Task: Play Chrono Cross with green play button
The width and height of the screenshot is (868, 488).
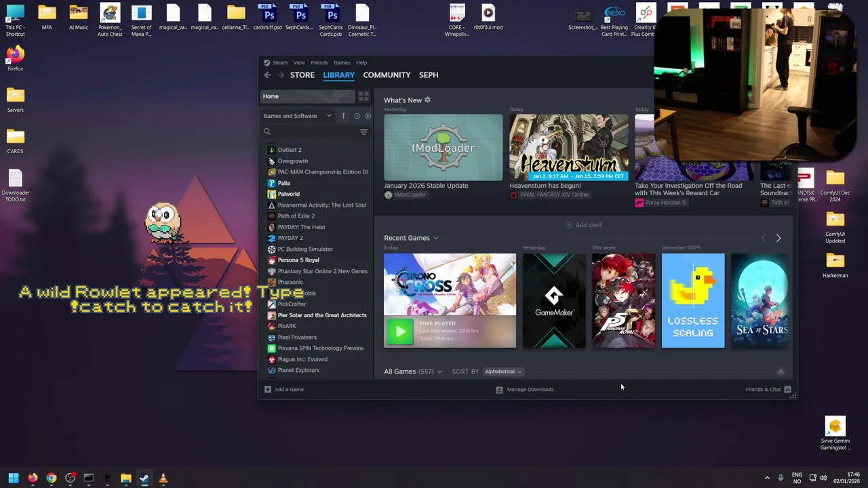Action: 399,331
